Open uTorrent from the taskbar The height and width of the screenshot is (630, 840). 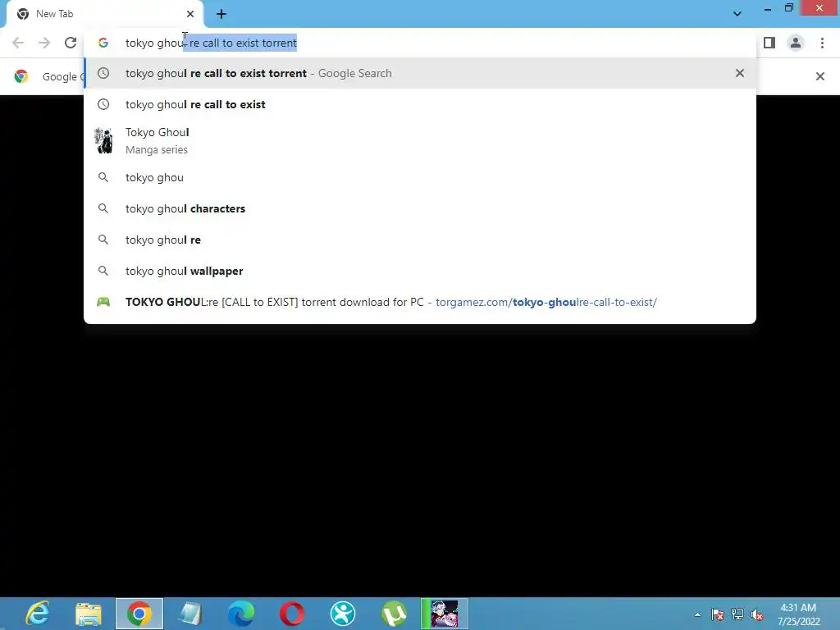click(x=394, y=614)
